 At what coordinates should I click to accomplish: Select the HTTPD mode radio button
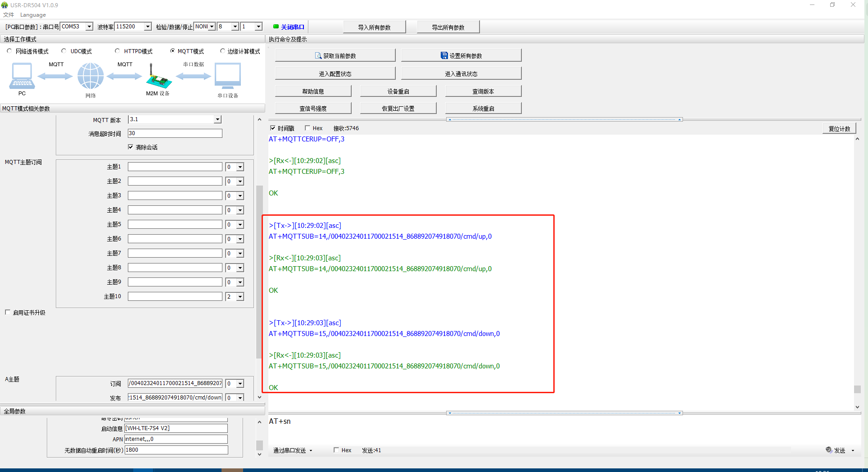pos(118,51)
